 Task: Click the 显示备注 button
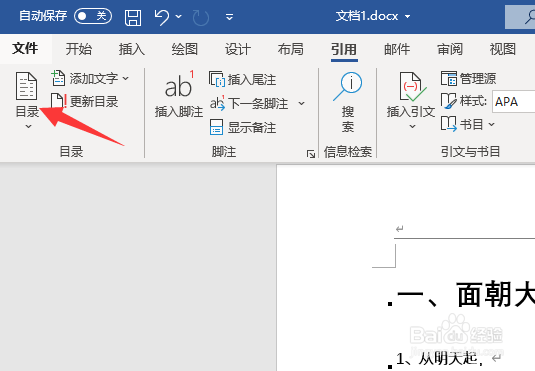[243, 127]
